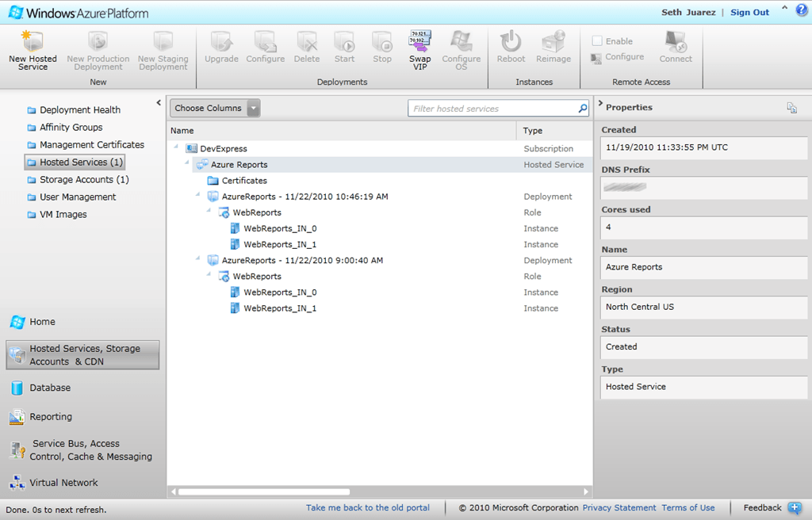Select WebReports_IN_0 under 10:46:19 AM deployment

274,228
